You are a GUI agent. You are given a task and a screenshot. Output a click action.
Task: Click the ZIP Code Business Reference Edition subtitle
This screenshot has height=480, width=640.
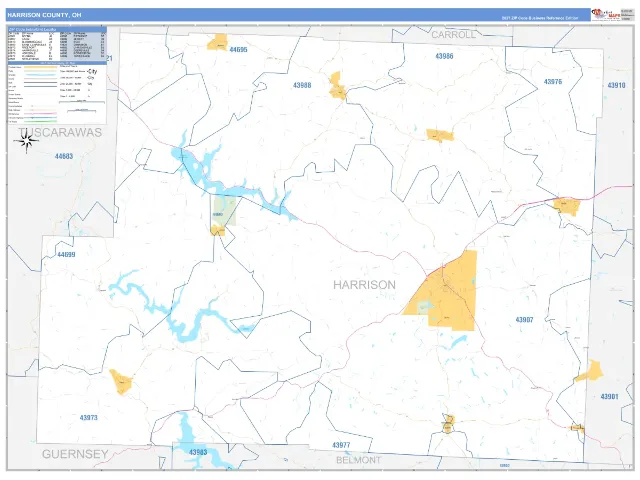[540, 18]
